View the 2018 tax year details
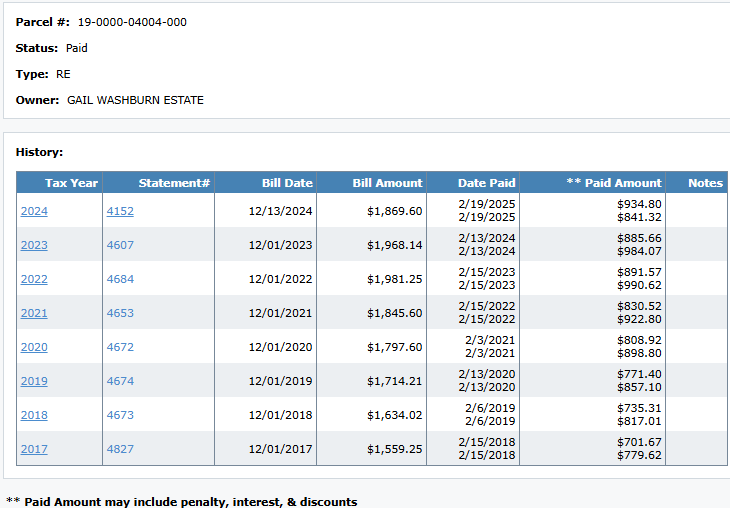This screenshot has height=508, width=730. click(x=34, y=415)
